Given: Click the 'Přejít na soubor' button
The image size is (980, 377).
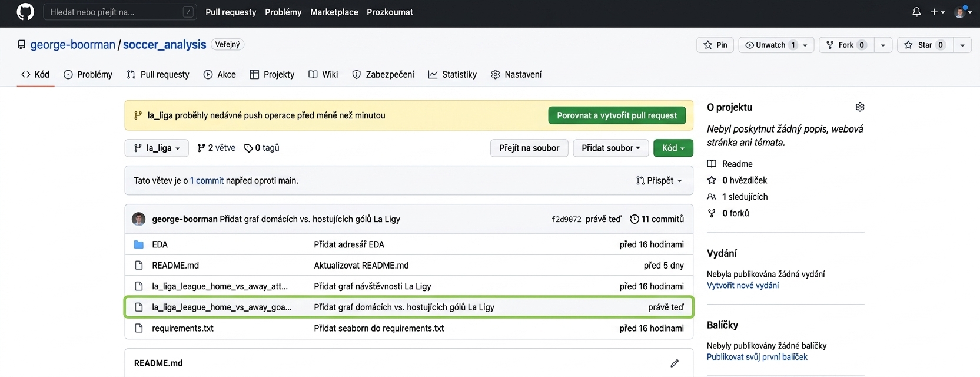Looking at the screenshot, I should pos(529,148).
